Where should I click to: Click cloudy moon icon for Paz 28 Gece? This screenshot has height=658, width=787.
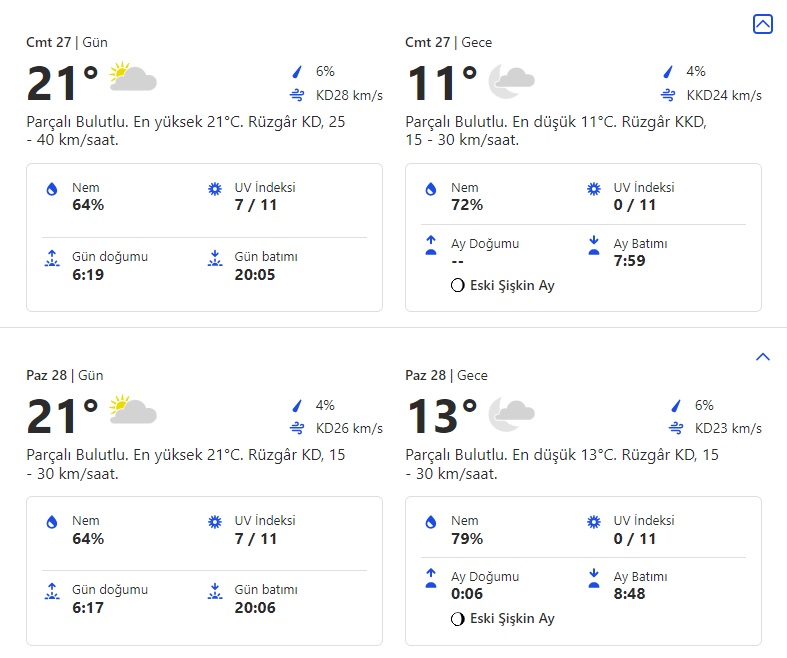coord(511,412)
